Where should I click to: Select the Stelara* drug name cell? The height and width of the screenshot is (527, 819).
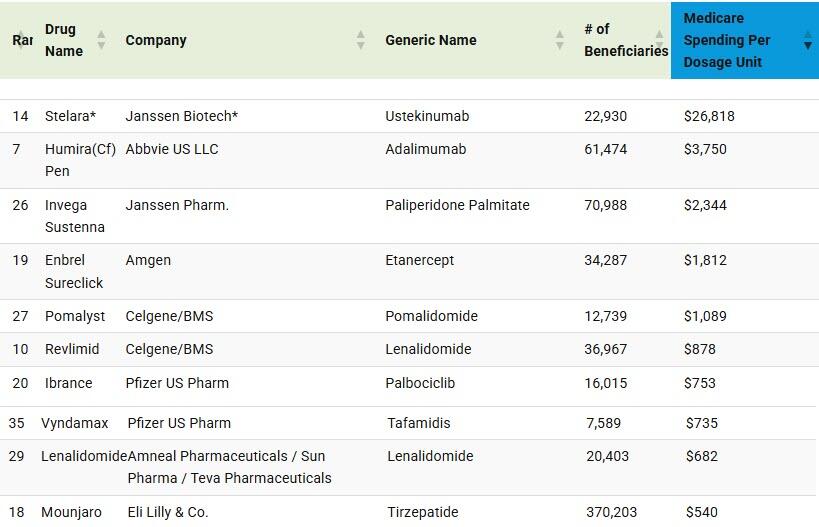click(x=70, y=116)
